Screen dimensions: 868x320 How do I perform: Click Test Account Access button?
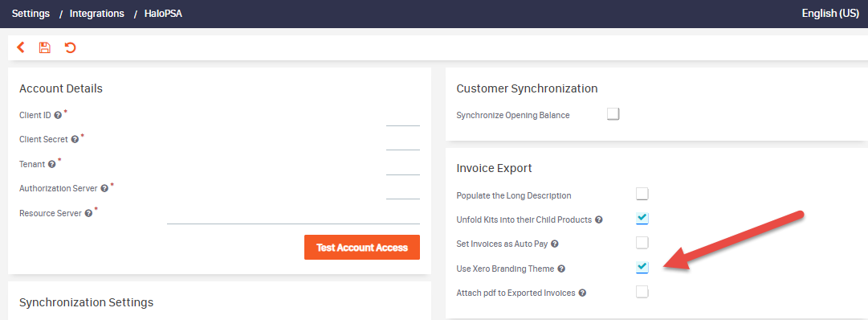click(x=362, y=248)
